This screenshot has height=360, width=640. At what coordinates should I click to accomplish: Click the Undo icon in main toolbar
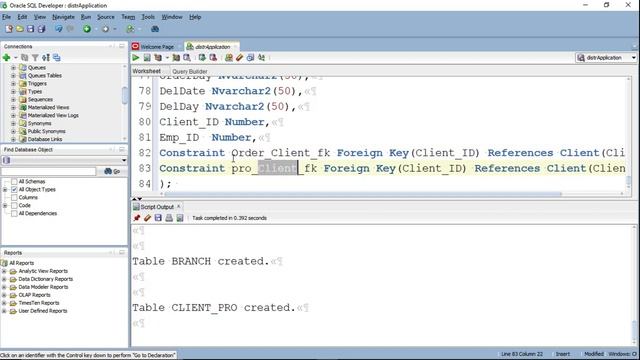[x=59, y=29]
